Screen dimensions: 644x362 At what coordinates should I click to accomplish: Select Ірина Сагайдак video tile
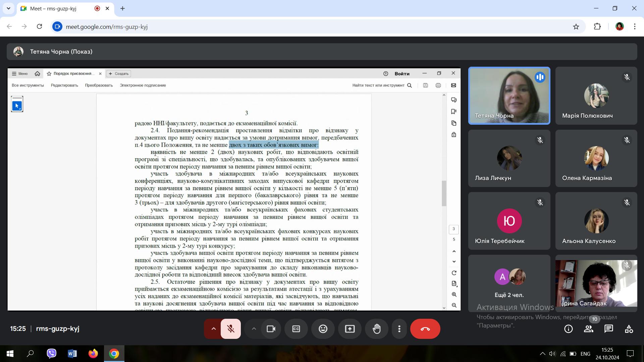pos(596,283)
